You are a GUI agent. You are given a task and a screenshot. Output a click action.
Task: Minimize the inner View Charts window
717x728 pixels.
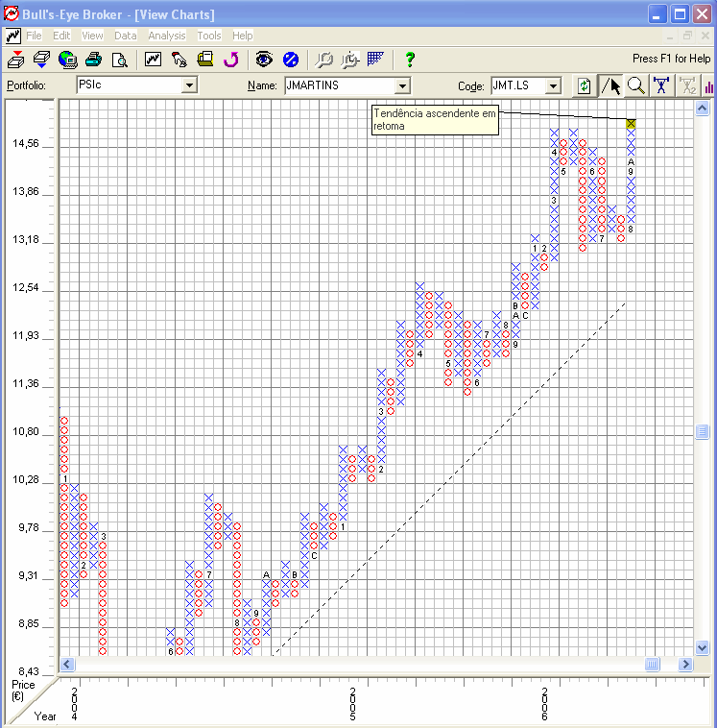click(x=670, y=36)
